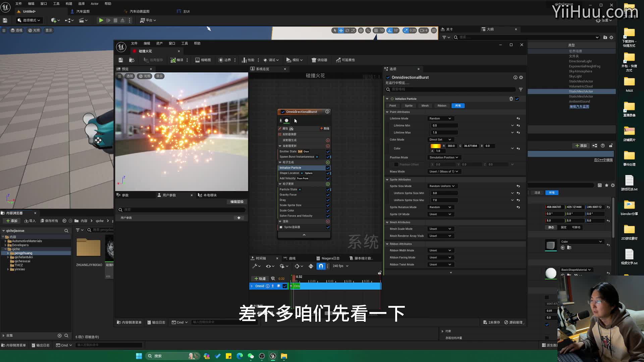Click the Unreal Engine icon in Windows taskbar
This screenshot has width=644, height=362.
[x=273, y=356]
